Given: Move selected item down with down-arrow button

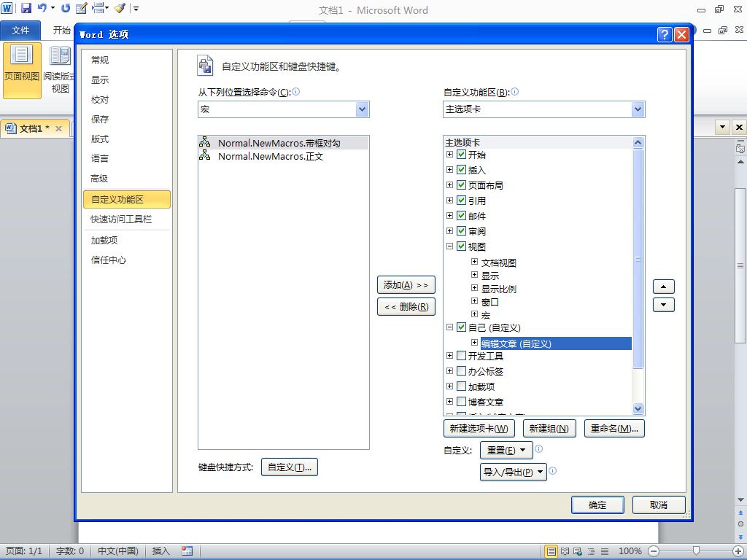Looking at the screenshot, I should click(x=664, y=305).
